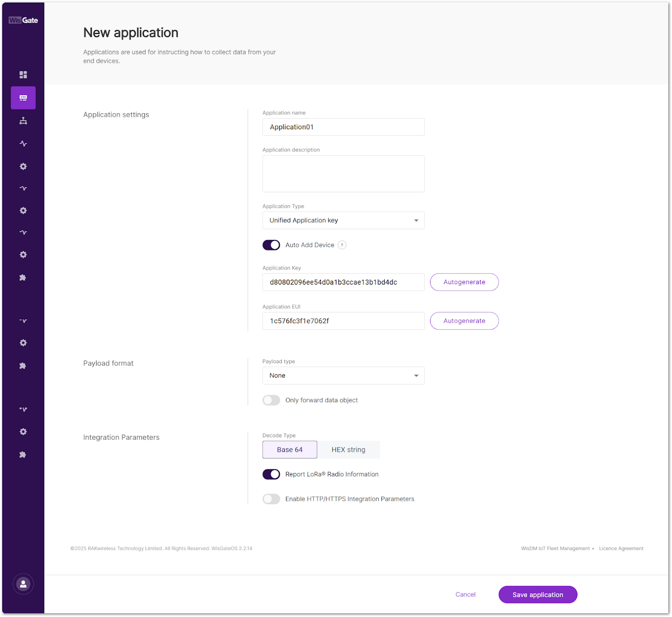The image size is (672, 617).
Task: Disable the Auto Add Device toggle
Action: coord(271,245)
